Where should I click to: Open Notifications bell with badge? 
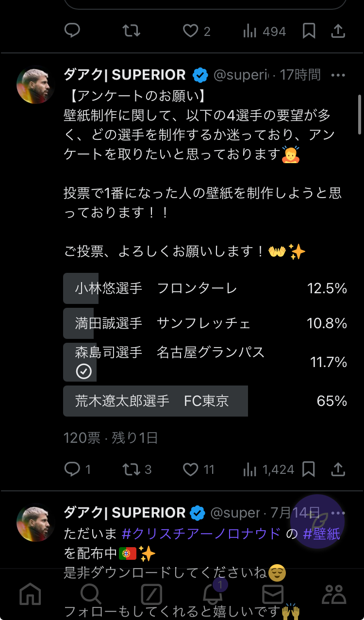212,594
